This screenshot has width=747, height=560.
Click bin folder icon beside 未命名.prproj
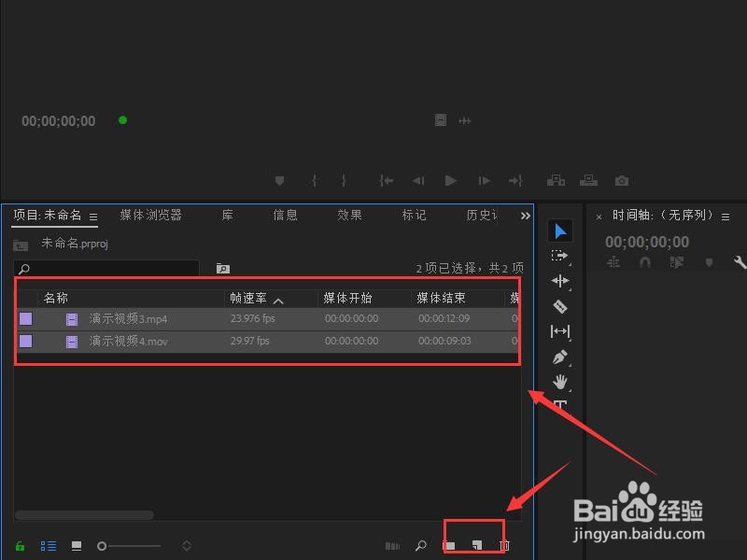(20, 245)
